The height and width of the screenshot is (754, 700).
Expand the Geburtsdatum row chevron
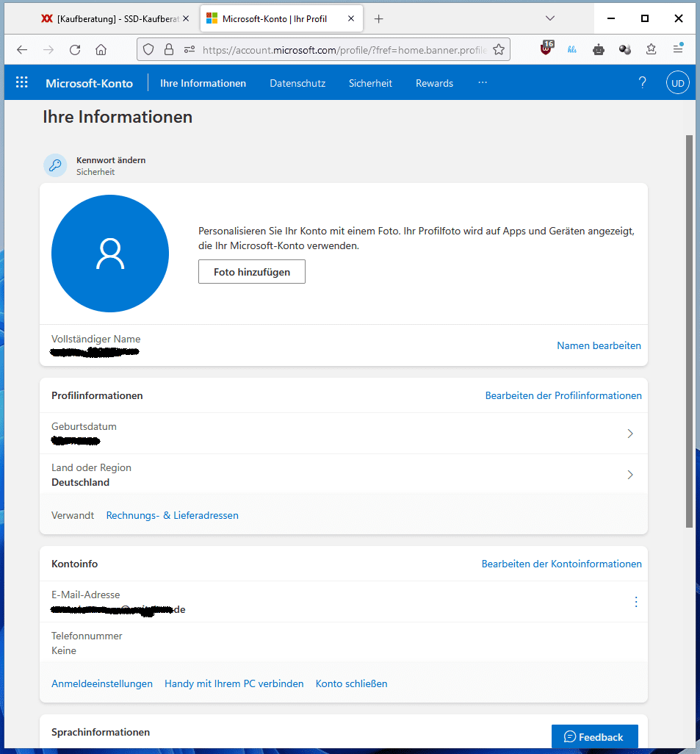click(630, 434)
